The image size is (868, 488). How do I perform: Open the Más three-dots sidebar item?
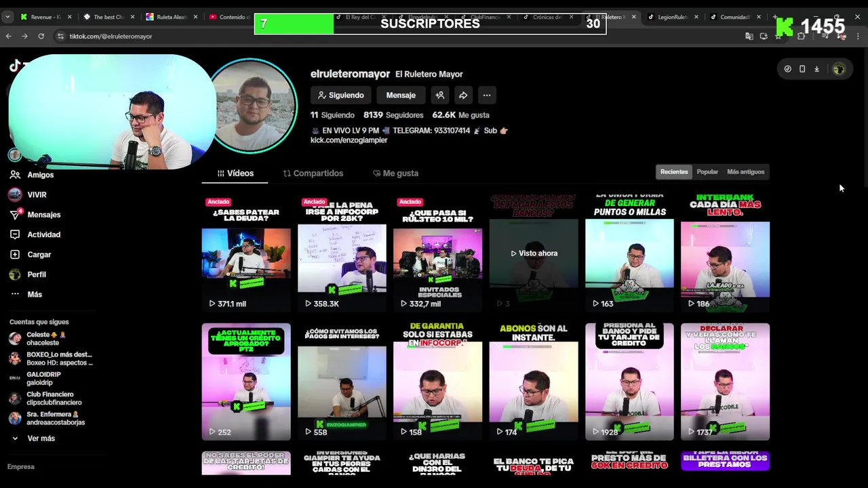(x=26, y=294)
